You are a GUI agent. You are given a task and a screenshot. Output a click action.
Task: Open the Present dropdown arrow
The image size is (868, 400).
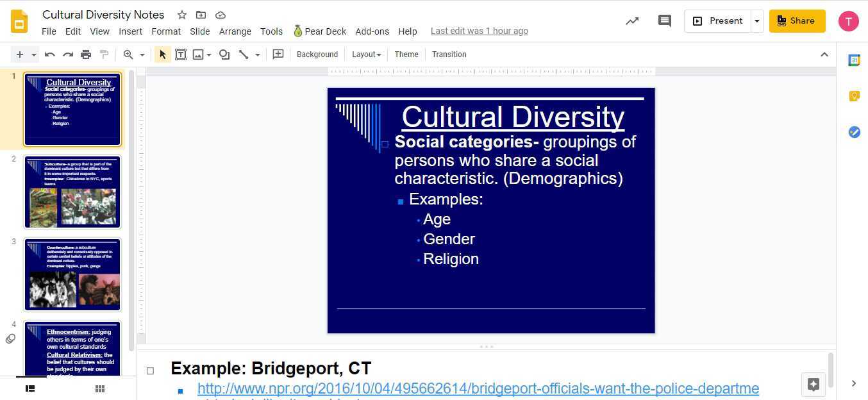click(x=756, y=21)
